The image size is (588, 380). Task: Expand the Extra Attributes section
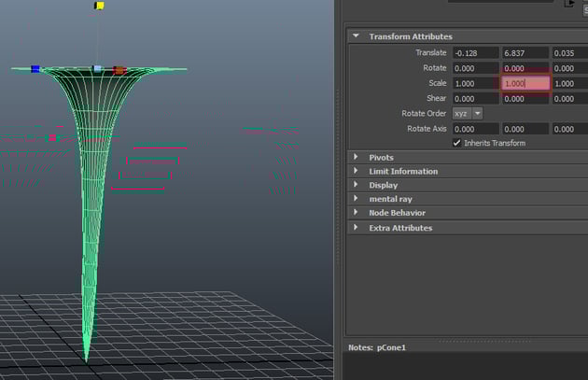pyautogui.click(x=356, y=228)
